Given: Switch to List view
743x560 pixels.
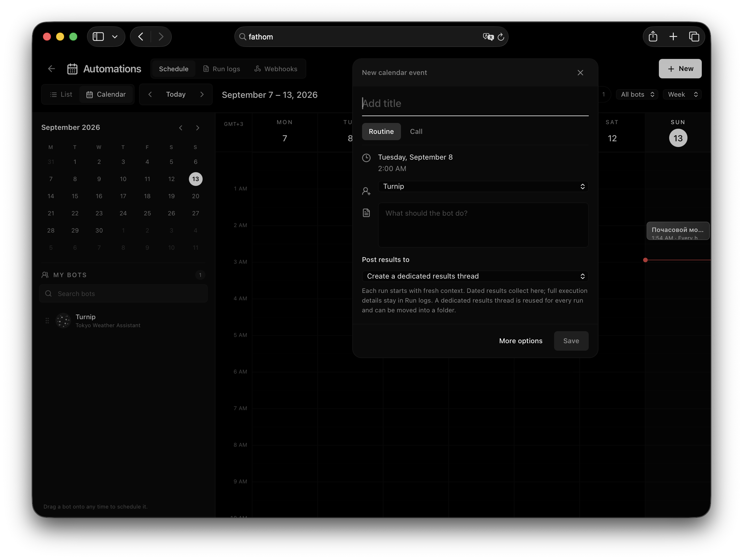Looking at the screenshot, I should pos(61,95).
